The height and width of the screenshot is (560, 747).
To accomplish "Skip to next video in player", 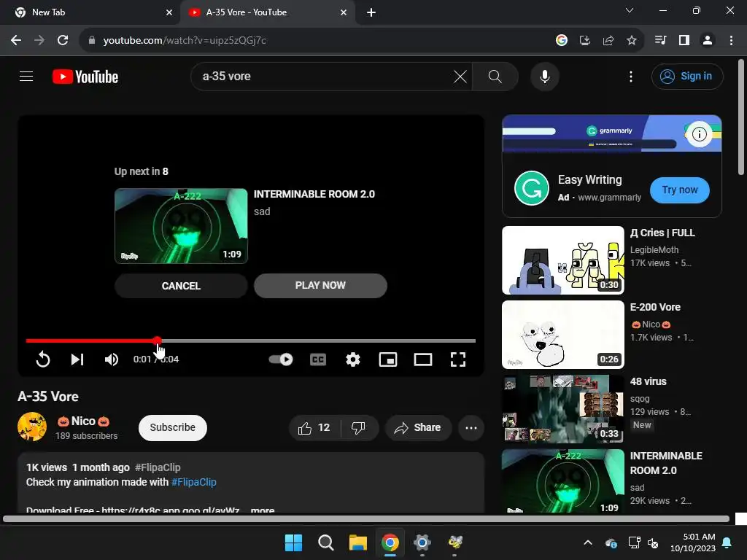I will click(77, 359).
